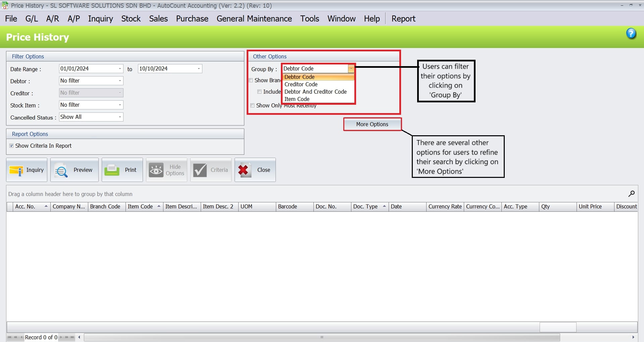Viewport: 644px width, 342px height.
Task: Enable the Show Branch checkbox
Action: (x=251, y=80)
